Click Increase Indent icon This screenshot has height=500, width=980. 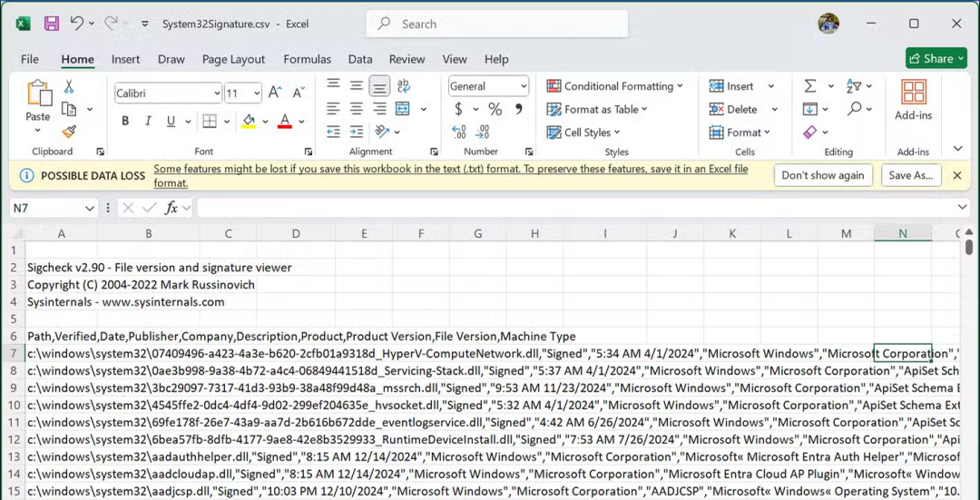[357, 132]
